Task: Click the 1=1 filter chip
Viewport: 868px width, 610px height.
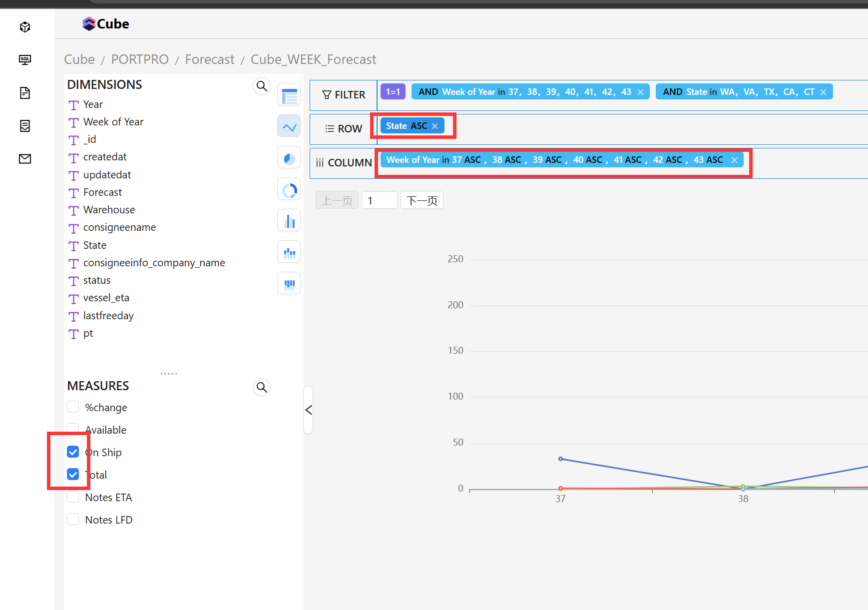Action: tap(393, 92)
